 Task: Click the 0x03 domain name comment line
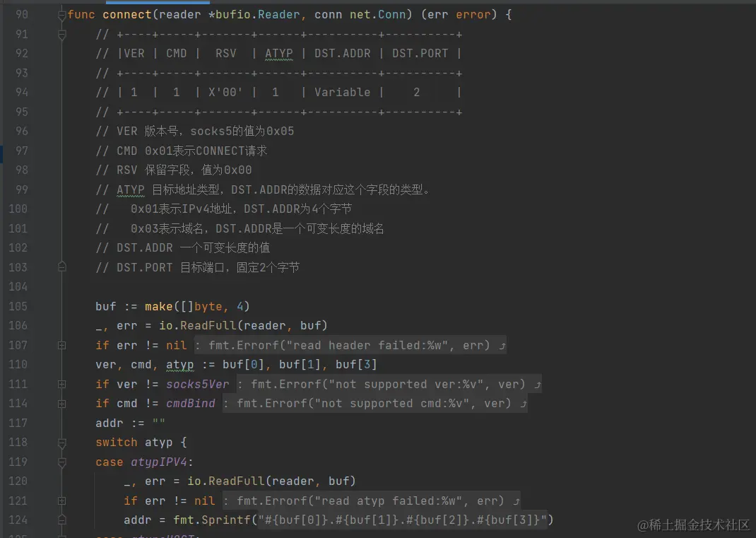point(240,228)
